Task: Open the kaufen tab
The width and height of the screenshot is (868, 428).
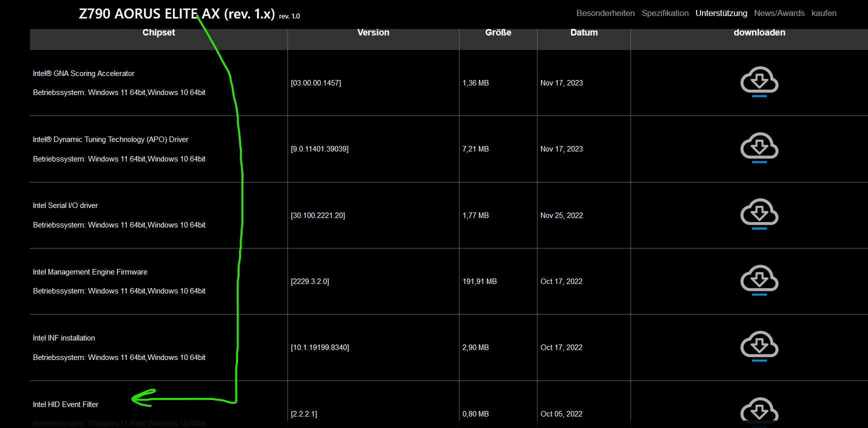Action: [824, 13]
